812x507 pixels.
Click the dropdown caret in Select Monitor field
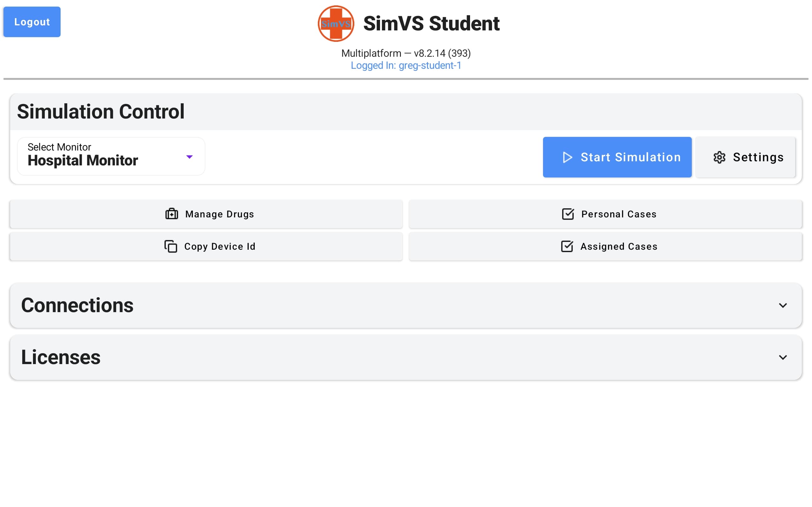point(190,157)
